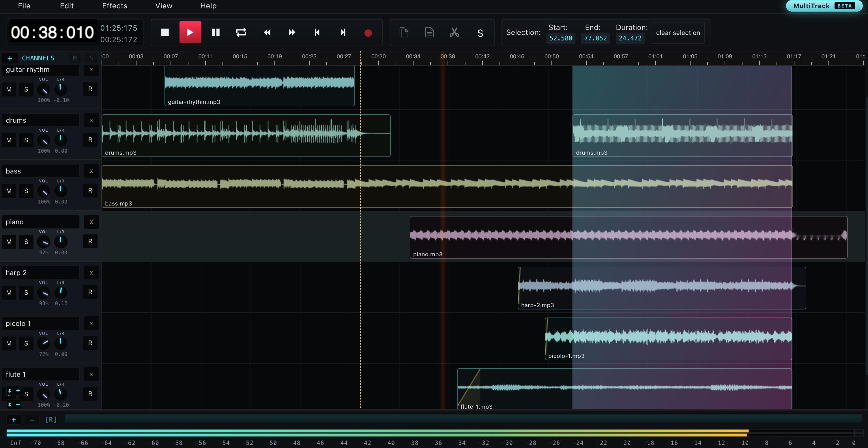Click the red Play button
The image size is (868, 448).
click(x=190, y=32)
